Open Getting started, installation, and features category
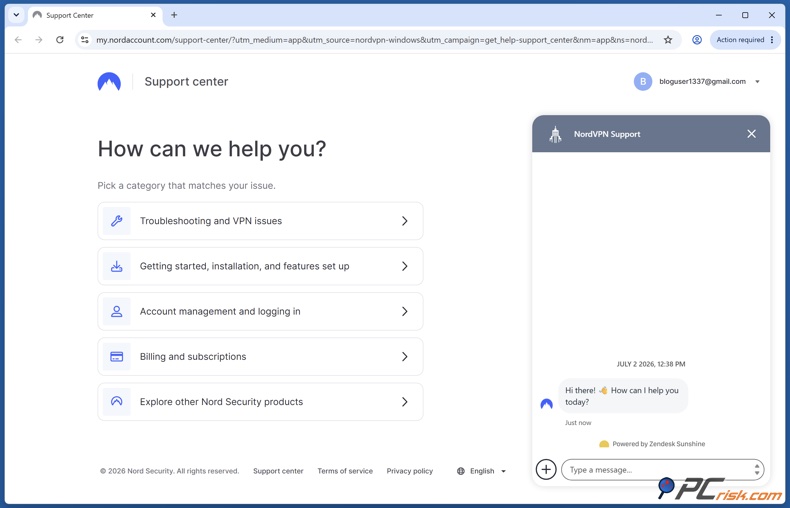This screenshot has height=508, width=790. tap(260, 266)
